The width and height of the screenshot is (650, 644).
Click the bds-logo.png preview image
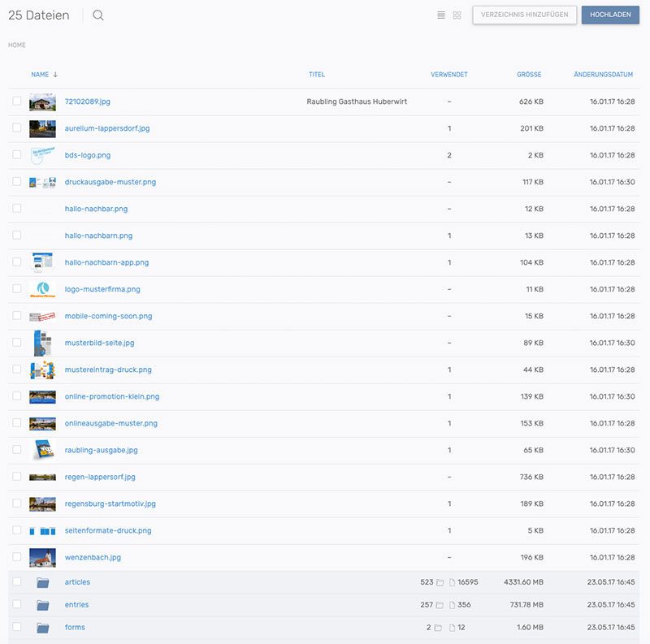click(x=42, y=155)
